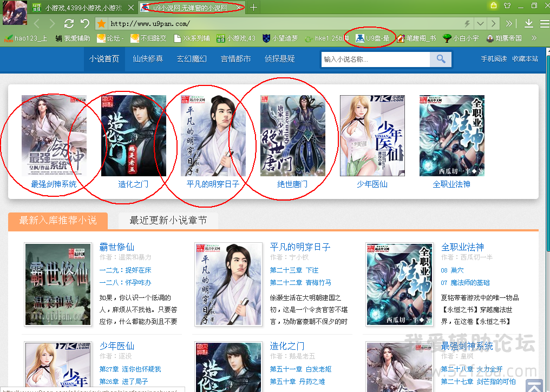
Task: Open the 绝世唐门 cover thumbnail
Action: pyautogui.click(x=293, y=136)
